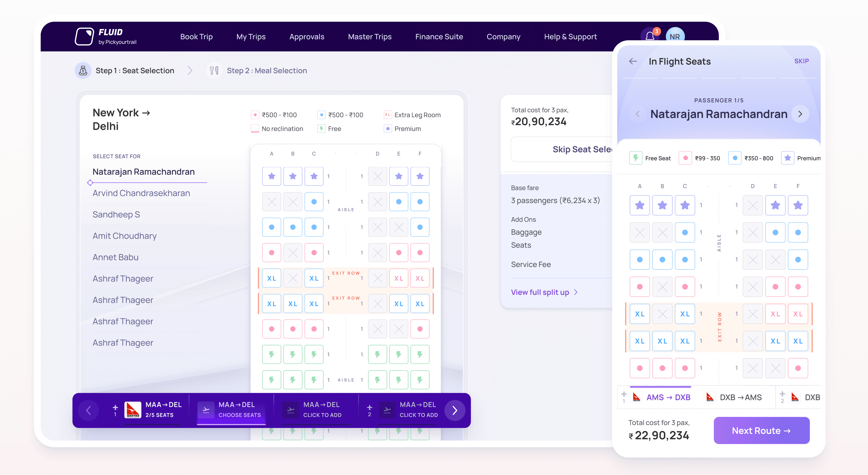
Task: Click the plane icon on Choose Seats segment
Action: pos(206,410)
